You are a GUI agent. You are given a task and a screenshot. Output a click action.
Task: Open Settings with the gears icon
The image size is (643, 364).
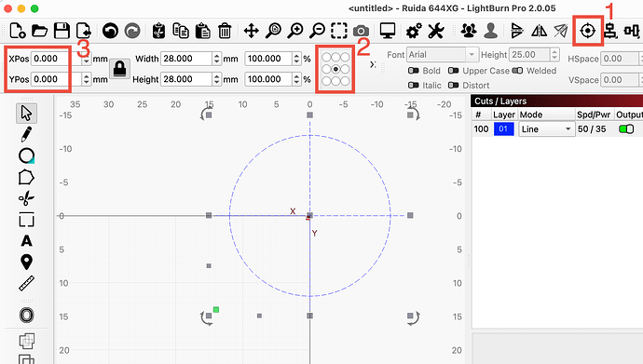point(414,31)
